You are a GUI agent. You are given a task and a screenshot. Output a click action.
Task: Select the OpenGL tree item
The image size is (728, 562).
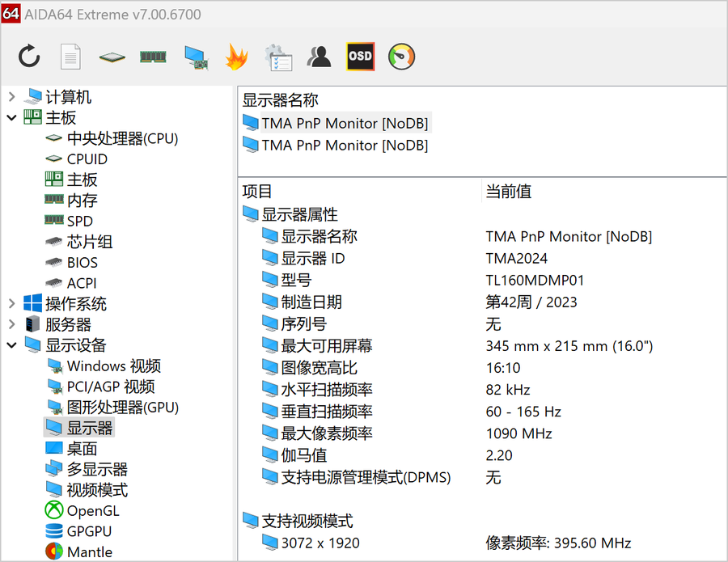tap(93, 510)
